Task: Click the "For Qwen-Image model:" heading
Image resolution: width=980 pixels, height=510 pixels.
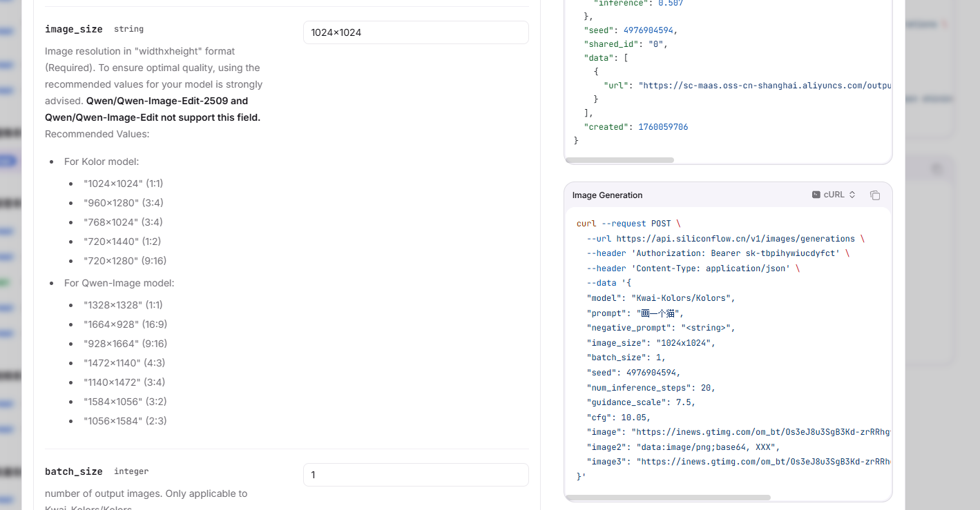Action: point(119,283)
